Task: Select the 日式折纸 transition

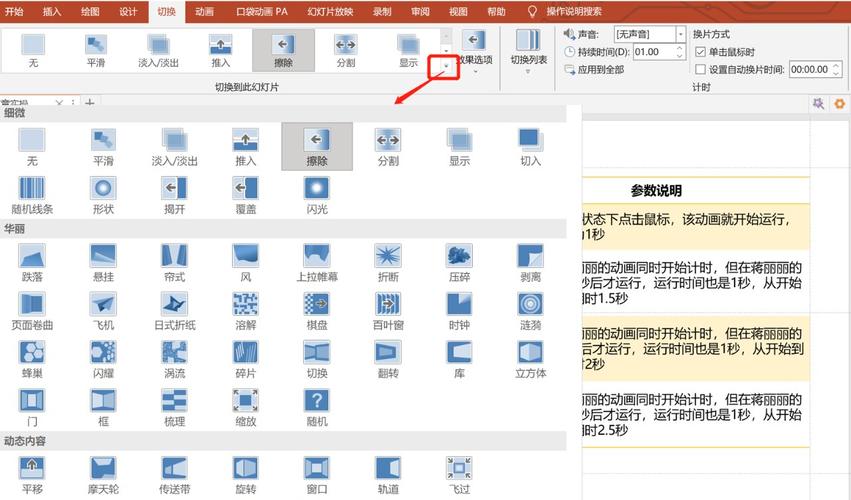Action: (x=174, y=311)
